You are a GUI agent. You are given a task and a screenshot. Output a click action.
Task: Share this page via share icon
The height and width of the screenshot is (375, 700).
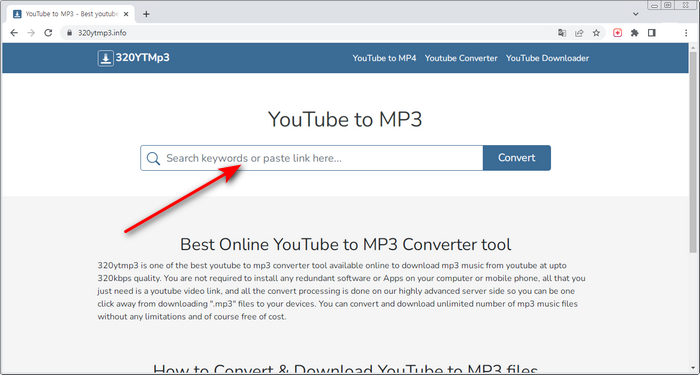579,33
